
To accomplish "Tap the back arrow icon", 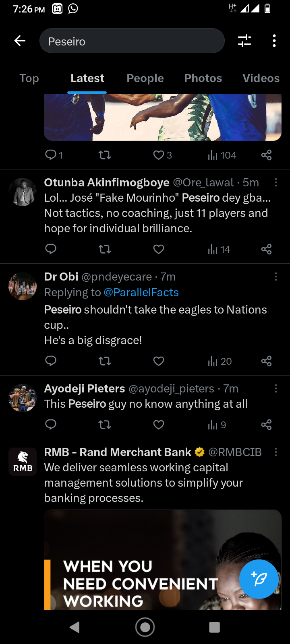I will click(x=20, y=41).
